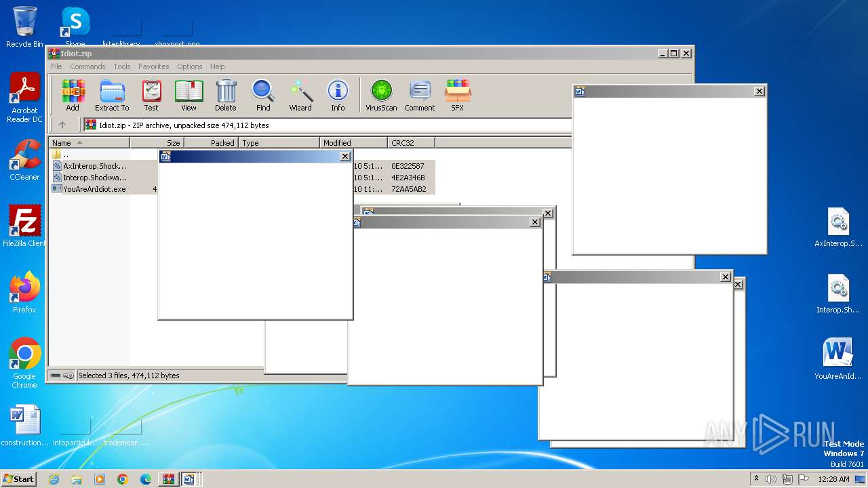Open the Favorites menu
This screenshot has height=488, width=868.
(154, 66)
